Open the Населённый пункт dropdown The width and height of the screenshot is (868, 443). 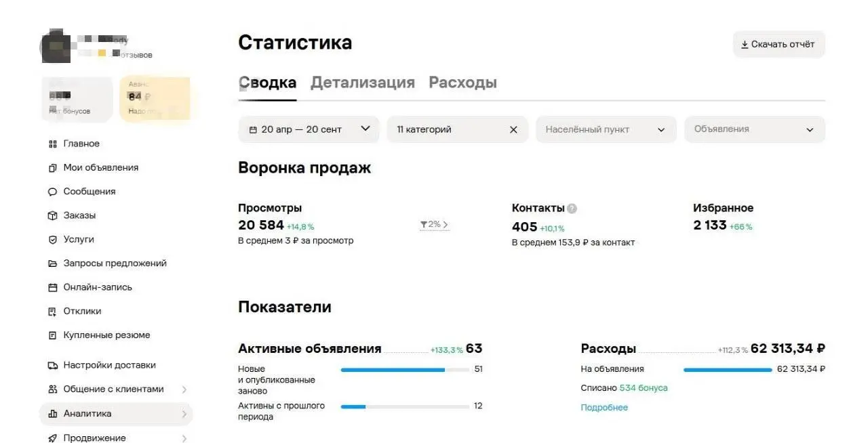(x=606, y=129)
